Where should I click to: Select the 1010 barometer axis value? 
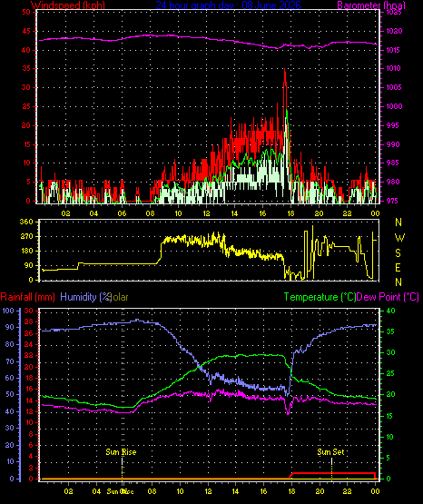point(394,68)
